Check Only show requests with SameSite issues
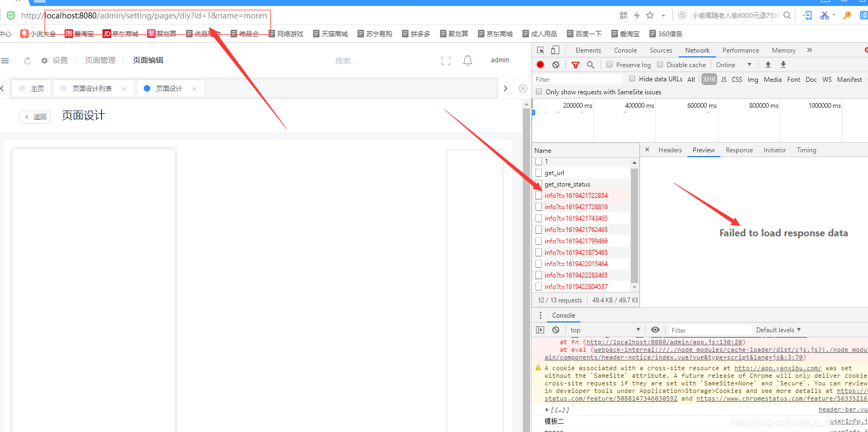The image size is (868, 432). coord(539,92)
